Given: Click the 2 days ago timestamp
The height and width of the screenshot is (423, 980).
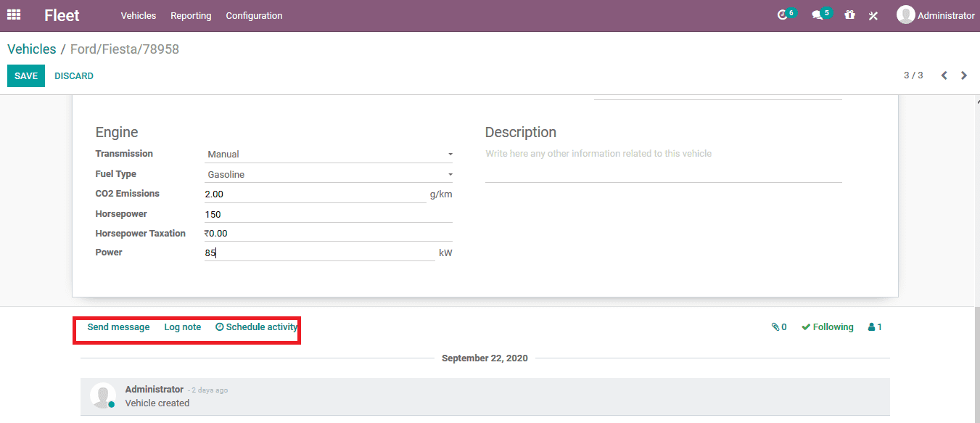Looking at the screenshot, I should pyautogui.click(x=210, y=390).
